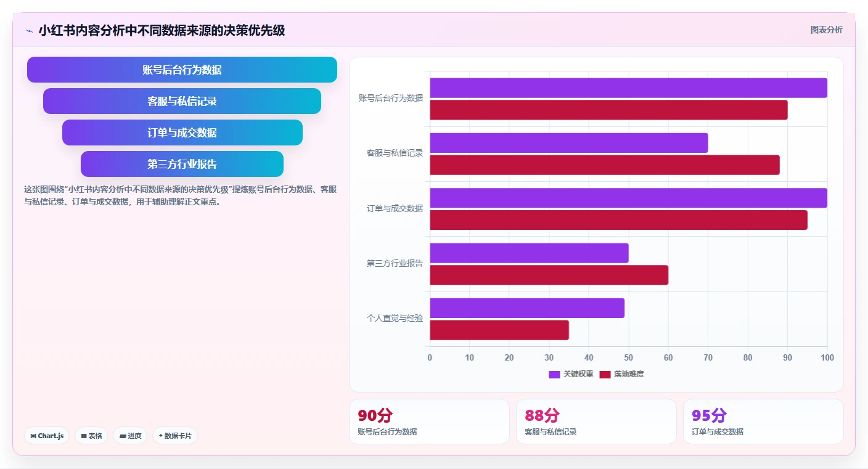Select the 第三方行业报告 funnel stage
The height and width of the screenshot is (469, 868).
tap(182, 164)
